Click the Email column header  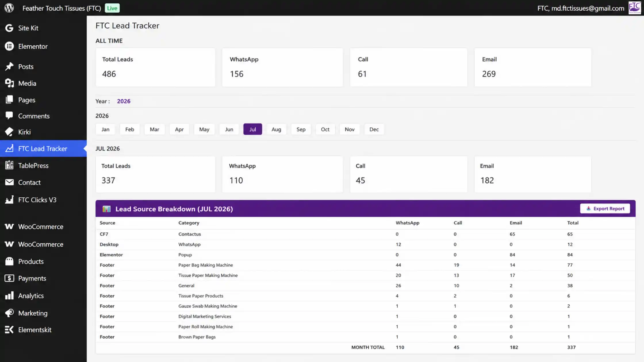click(x=516, y=223)
